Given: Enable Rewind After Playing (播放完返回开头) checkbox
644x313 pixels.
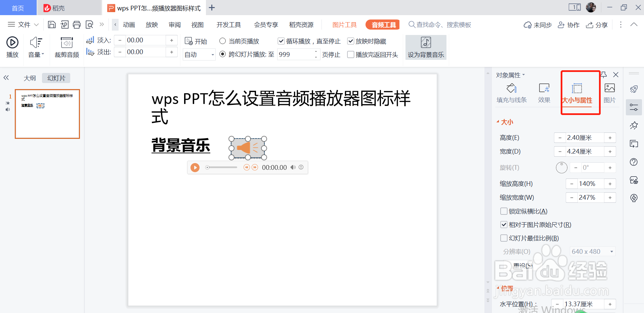Looking at the screenshot, I should tap(351, 54).
